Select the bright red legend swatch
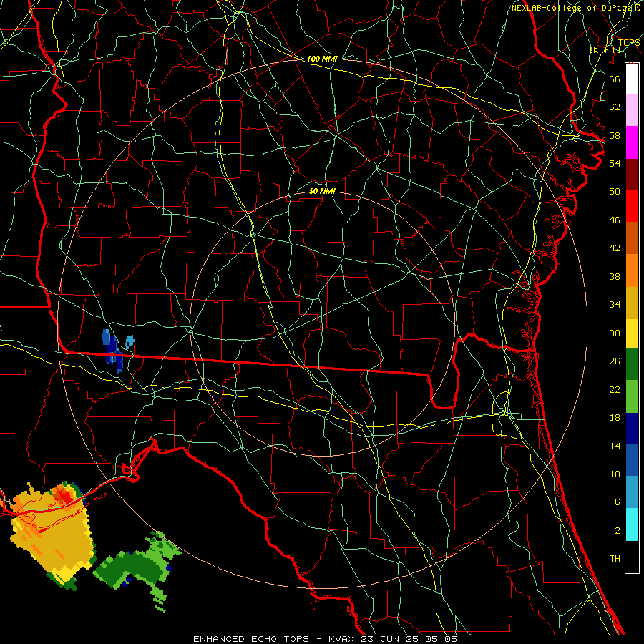This screenshot has height=644, width=644. (632, 206)
